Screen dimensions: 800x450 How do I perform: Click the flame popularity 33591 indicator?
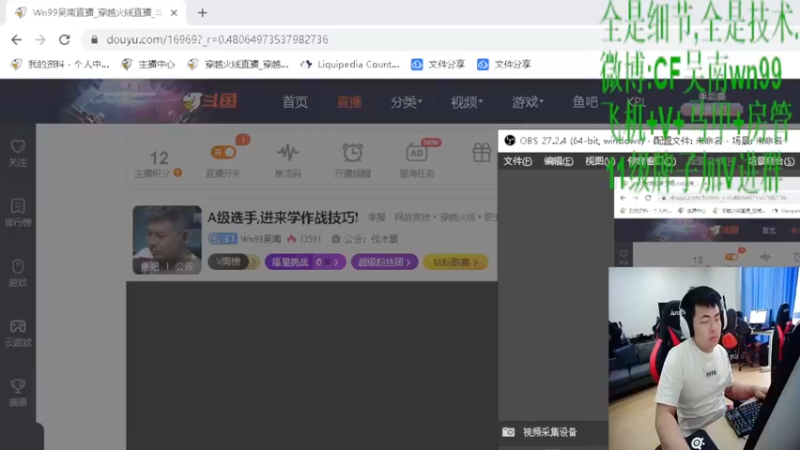[304, 239]
